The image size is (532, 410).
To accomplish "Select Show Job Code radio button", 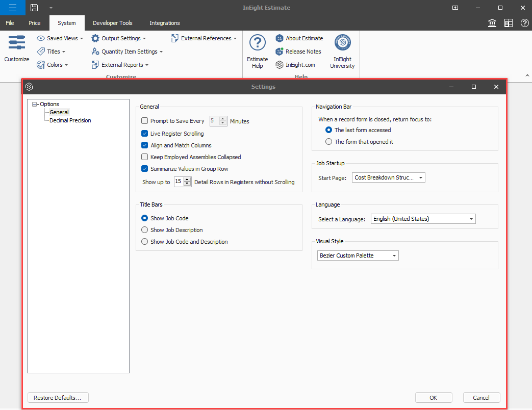I will pyautogui.click(x=144, y=218).
